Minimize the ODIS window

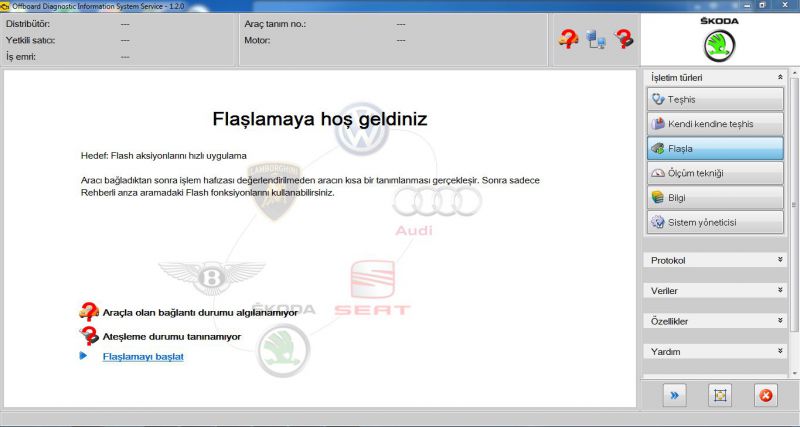(x=747, y=5)
